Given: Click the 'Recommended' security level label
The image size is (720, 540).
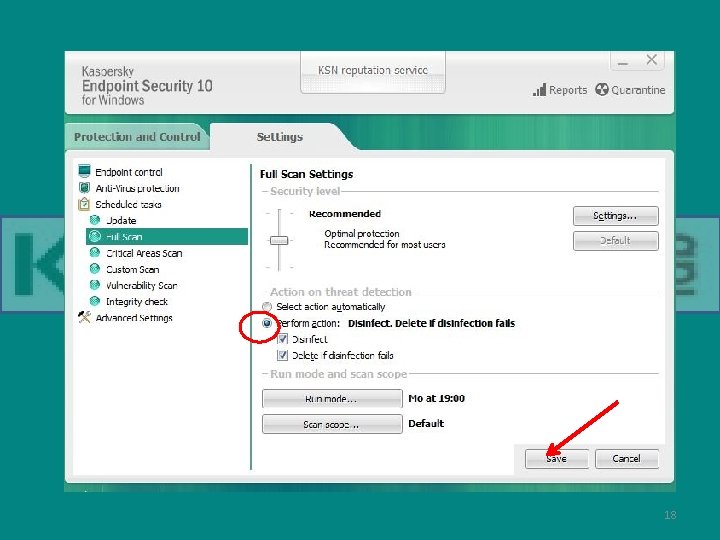Looking at the screenshot, I should 345,214.
